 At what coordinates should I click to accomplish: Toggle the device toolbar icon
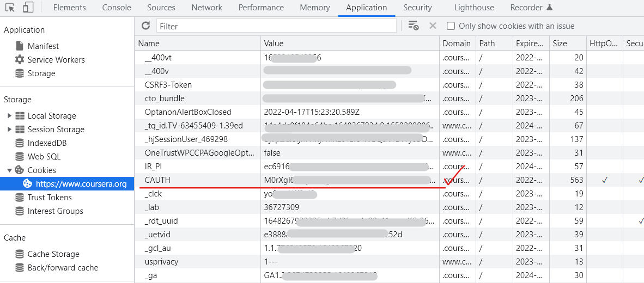tap(28, 8)
